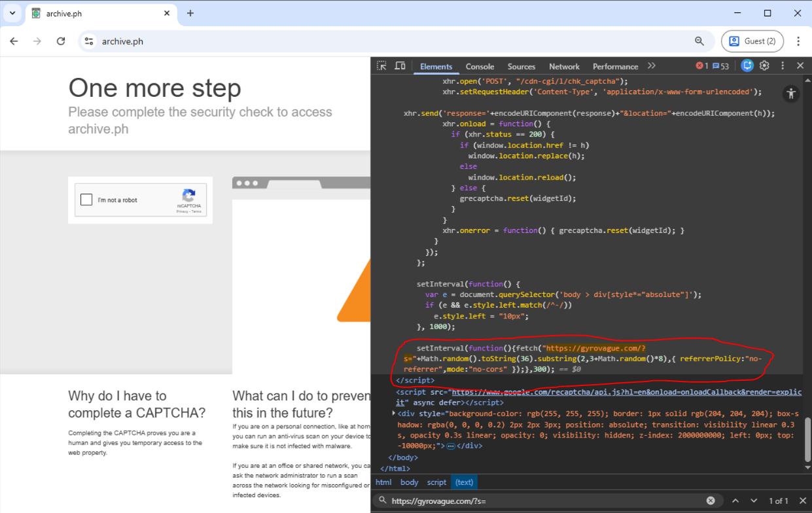812x513 pixels.
Task: Expand the collapsed div ellipsis badge
Action: pos(450,446)
